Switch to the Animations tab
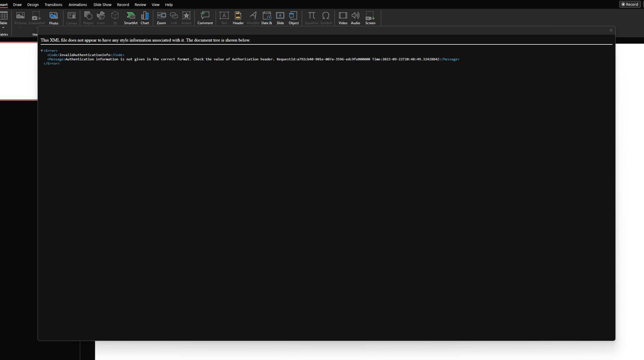 click(x=78, y=5)
